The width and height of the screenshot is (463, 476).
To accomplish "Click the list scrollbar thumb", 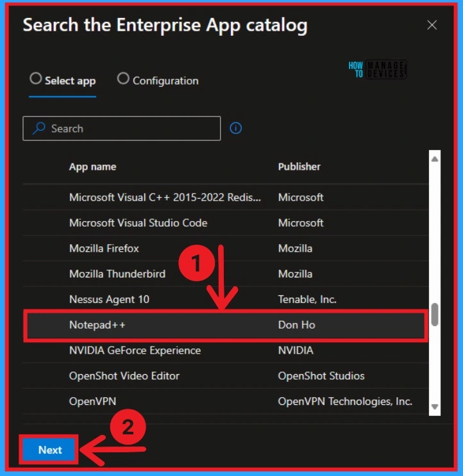I will (435, 315).
